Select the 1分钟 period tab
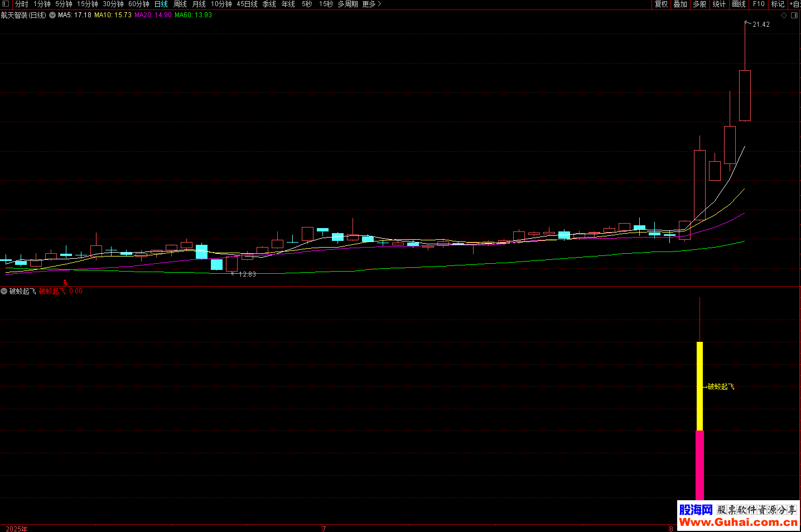Screen dimensions: 801x532 (x=42, y=4)
